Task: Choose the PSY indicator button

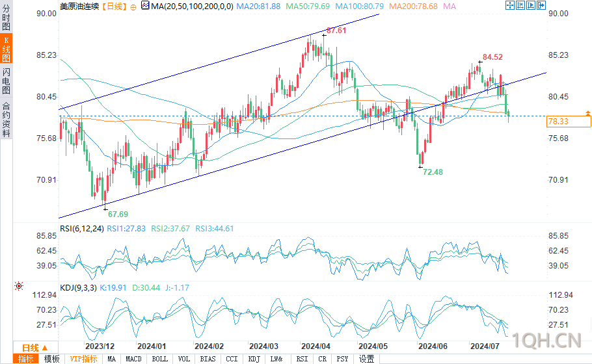Action: 342,359
